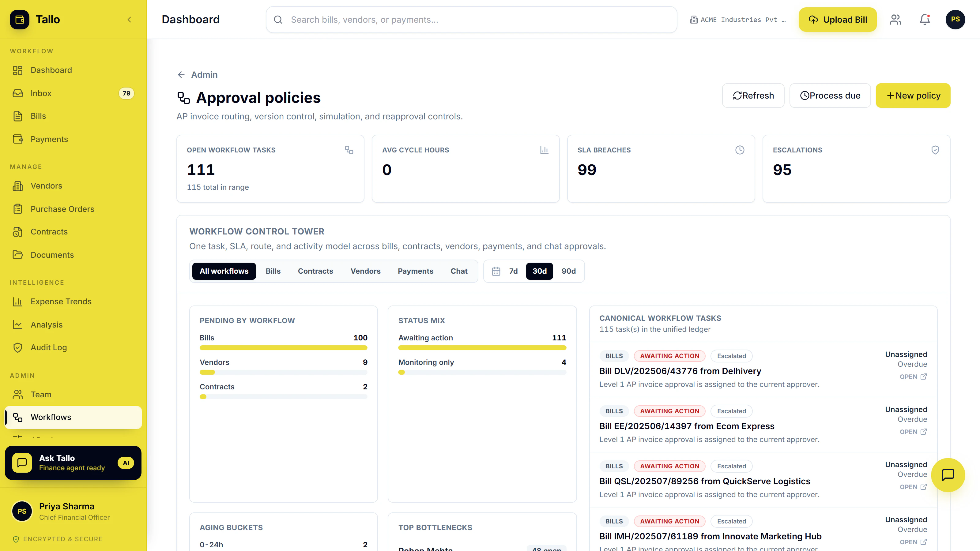This screenshot has height=551, width=980.
Task: Open the floating chat bubble button
Action: (948, 475)
